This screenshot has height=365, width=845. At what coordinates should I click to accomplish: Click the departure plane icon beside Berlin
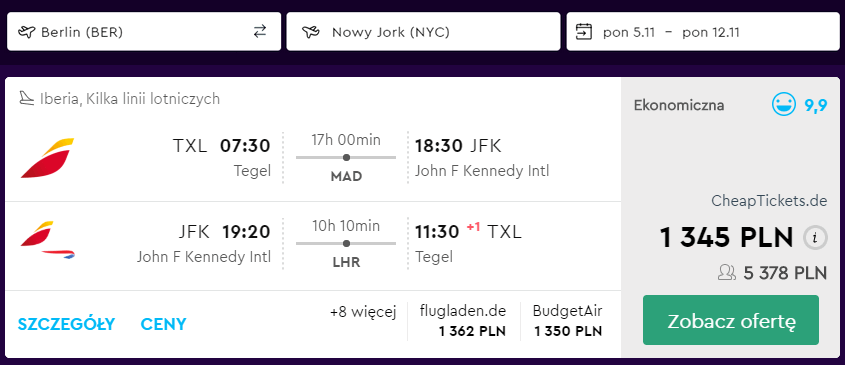[26, 32]
